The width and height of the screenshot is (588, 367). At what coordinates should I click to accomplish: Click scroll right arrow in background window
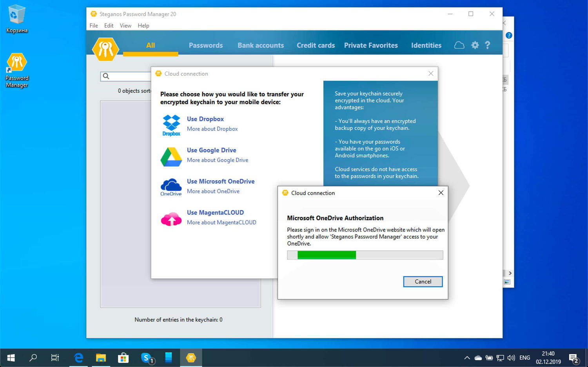pyautogui.click(x=510, y=273)
